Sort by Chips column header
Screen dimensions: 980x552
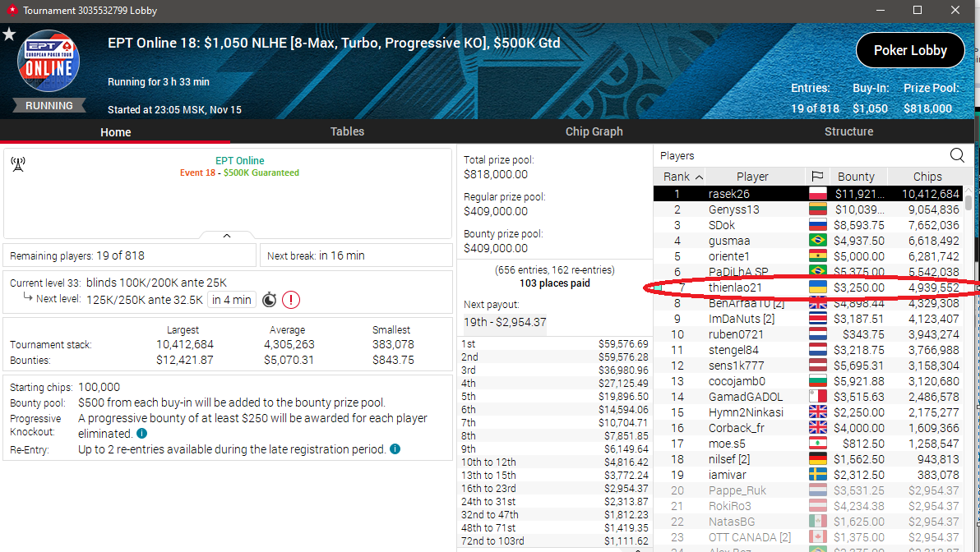point(927,177)
